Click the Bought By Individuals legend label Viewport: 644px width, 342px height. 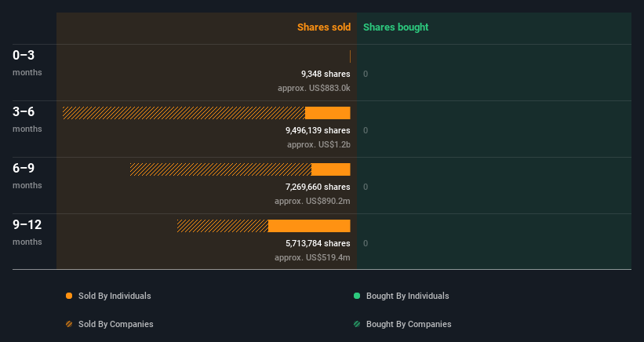[407, 296]
